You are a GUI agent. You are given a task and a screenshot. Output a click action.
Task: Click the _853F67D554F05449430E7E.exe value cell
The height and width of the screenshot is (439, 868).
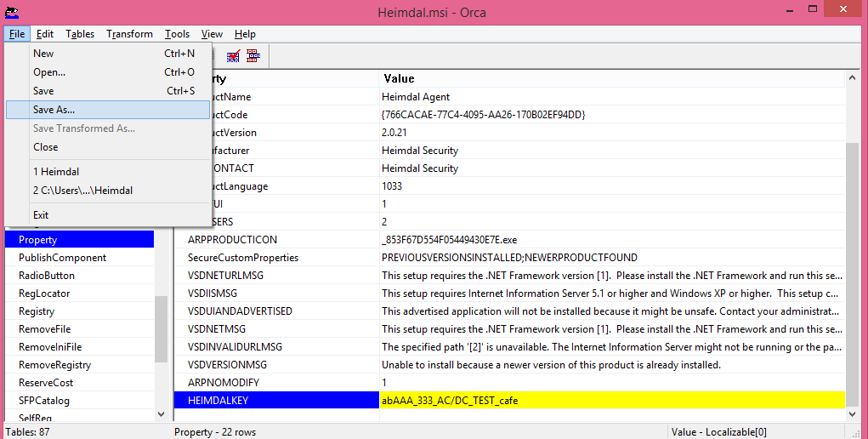pos(612,239)
